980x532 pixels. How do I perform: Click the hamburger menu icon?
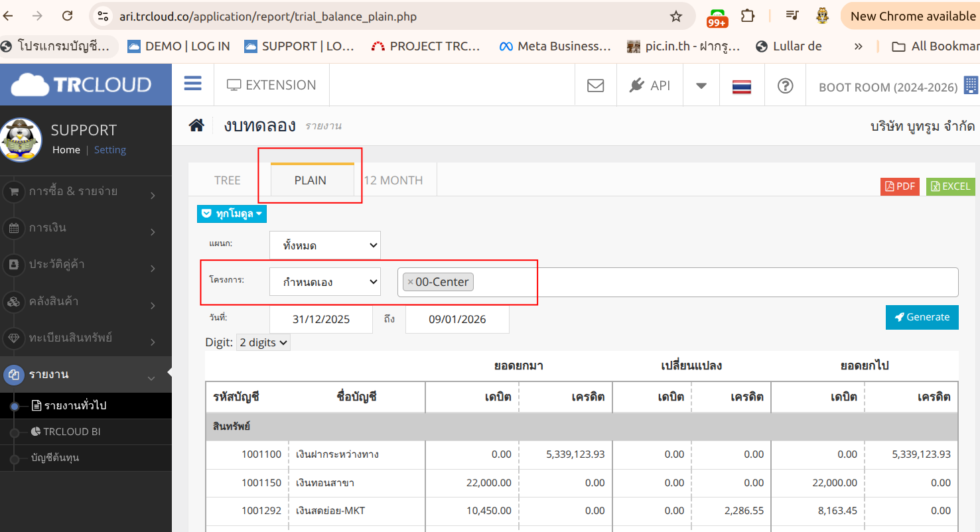[x=192, y=84]
